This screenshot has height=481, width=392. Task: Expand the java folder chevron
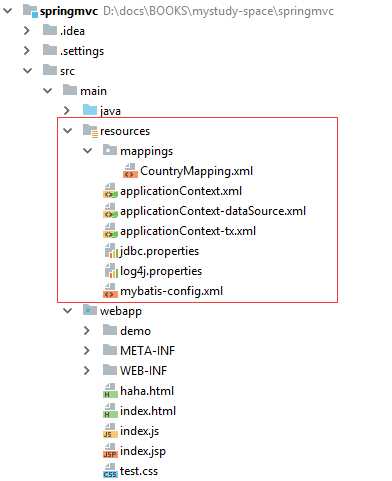click(x=67, y=111)
